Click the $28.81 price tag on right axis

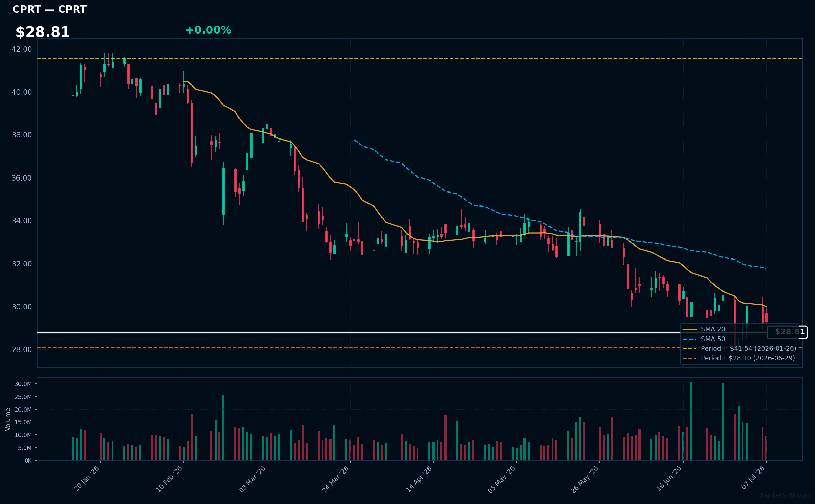coord(787,332)
